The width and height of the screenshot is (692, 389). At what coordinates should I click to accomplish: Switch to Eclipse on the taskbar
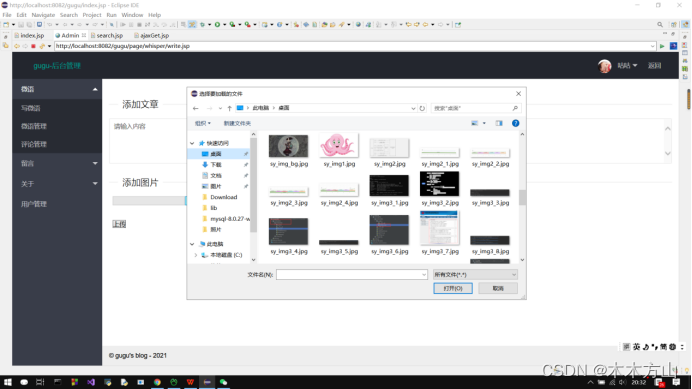[207, 382]
